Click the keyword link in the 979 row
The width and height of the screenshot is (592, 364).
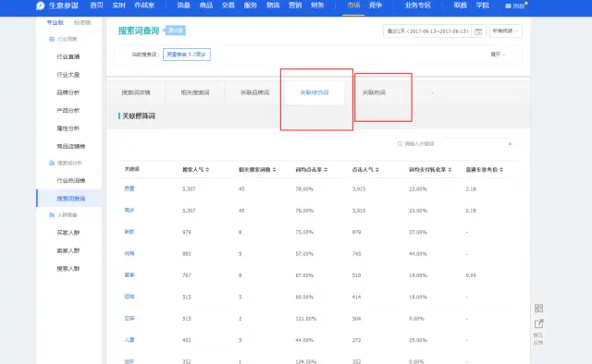pos(129,232)
